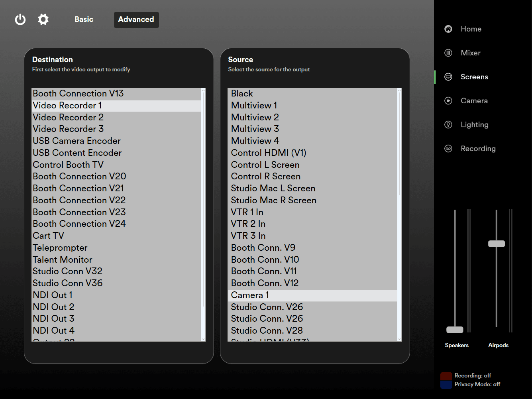Select Control Booth TV destination
Viewport: 532px width, 399px height.
point(116,165)
